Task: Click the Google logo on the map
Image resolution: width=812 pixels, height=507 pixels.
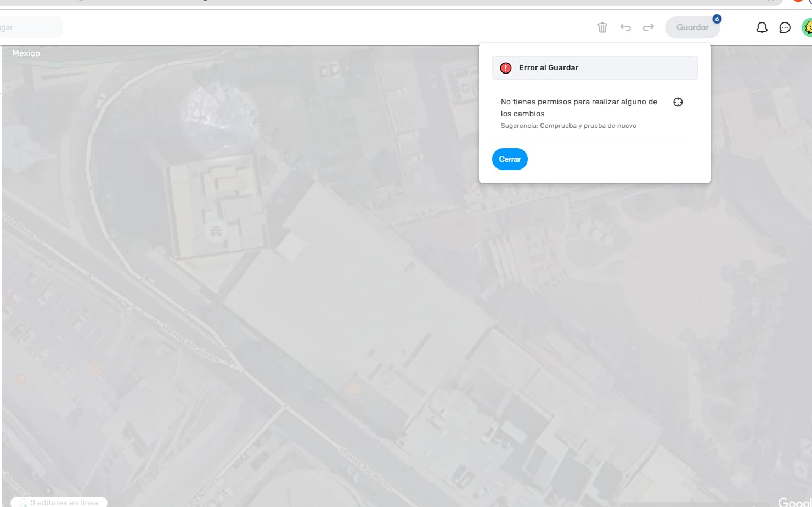Action: pyautogui.click(x=794, y=502)
